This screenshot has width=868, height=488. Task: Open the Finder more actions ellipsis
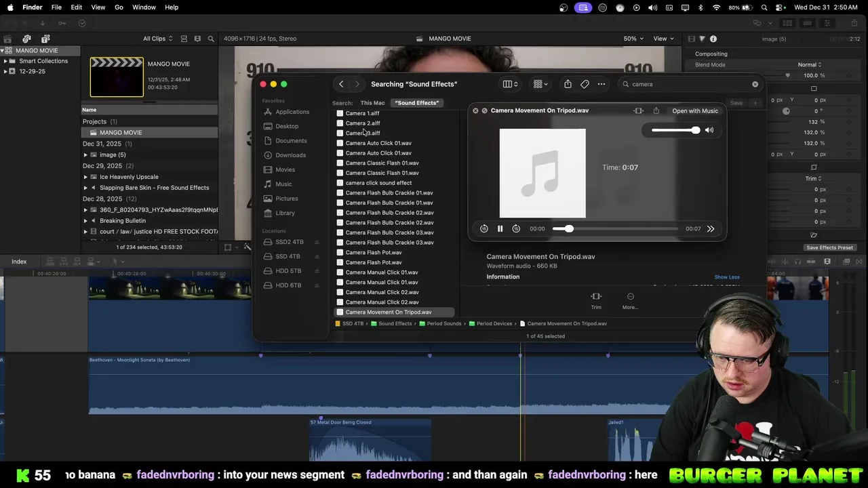[601, 84]
